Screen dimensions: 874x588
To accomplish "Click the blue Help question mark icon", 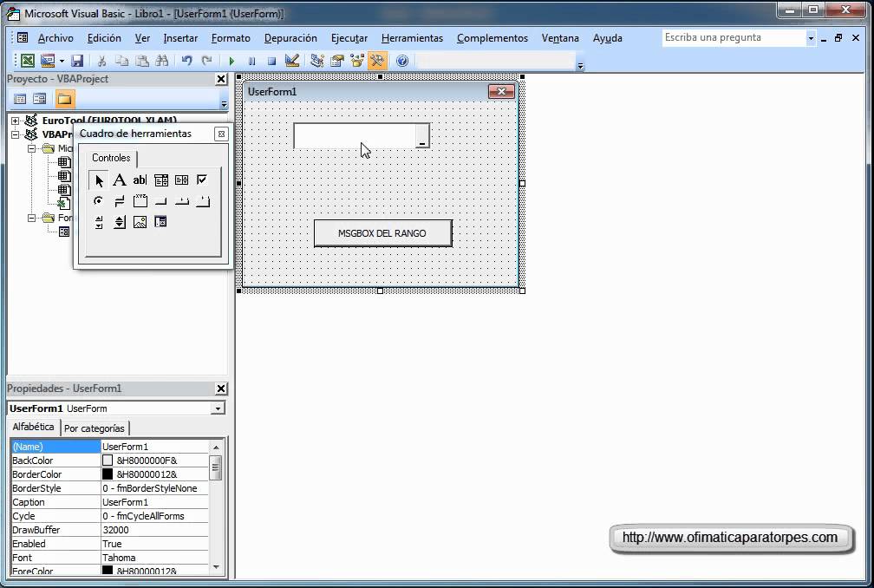I will (x=402, y=61).
